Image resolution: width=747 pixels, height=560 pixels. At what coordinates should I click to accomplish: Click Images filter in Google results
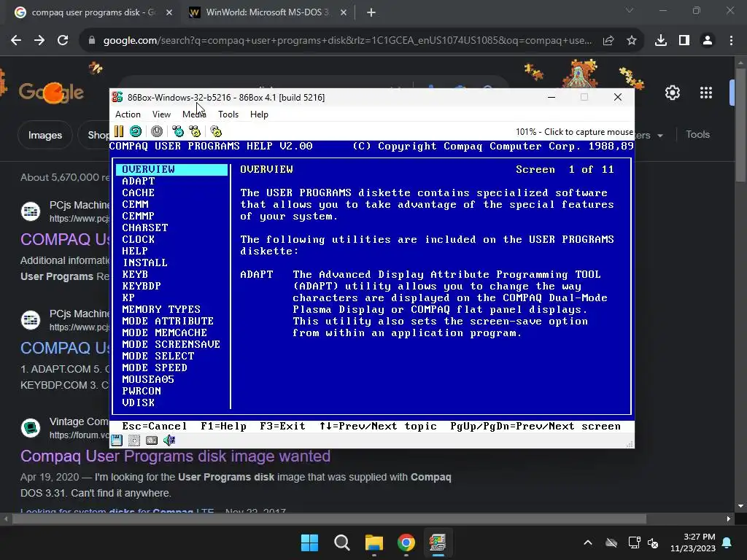pos(44,135)
